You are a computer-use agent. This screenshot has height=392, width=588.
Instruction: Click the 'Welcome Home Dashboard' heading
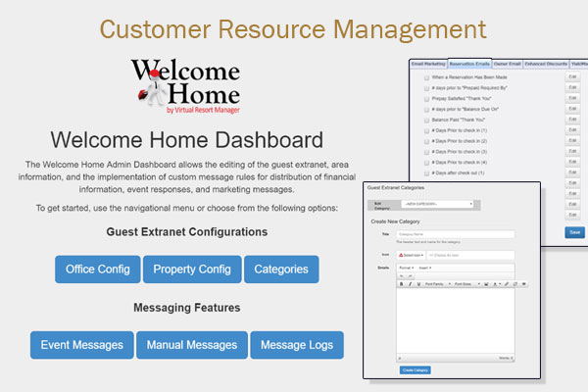(187, 140)
